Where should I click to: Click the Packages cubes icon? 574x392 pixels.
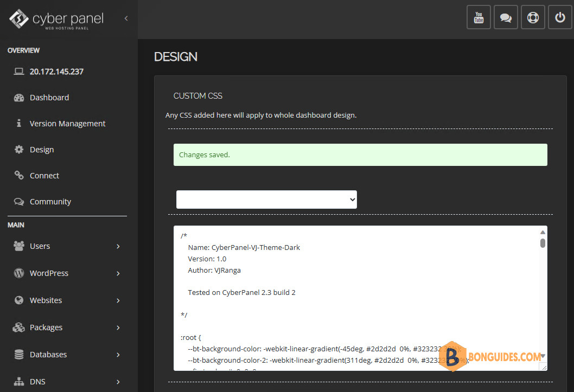click(18, 327)
